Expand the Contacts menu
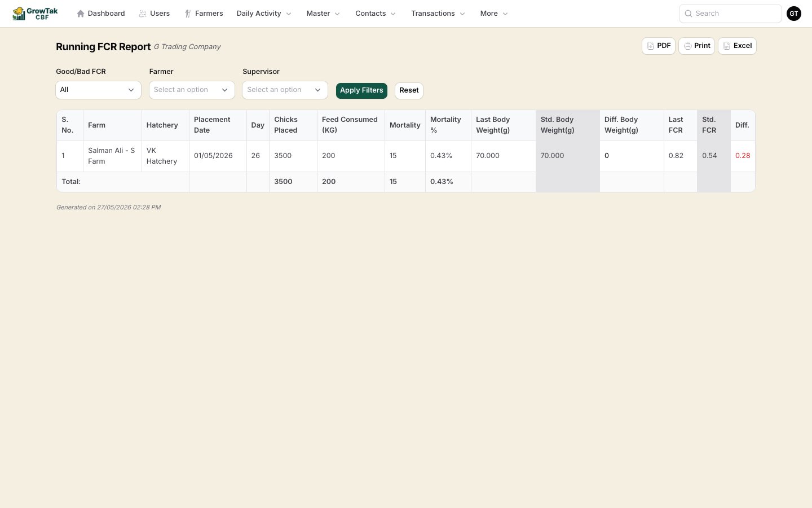The image size is (812, 508). 376,14
